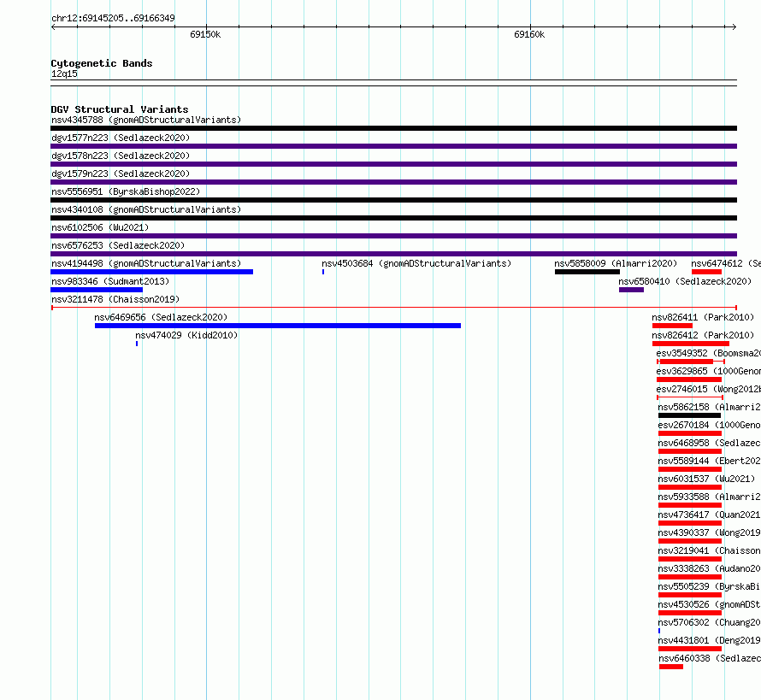Select the red bar under nsv826412 Park2010
761x700 pixels.
[x=691, y=344]
